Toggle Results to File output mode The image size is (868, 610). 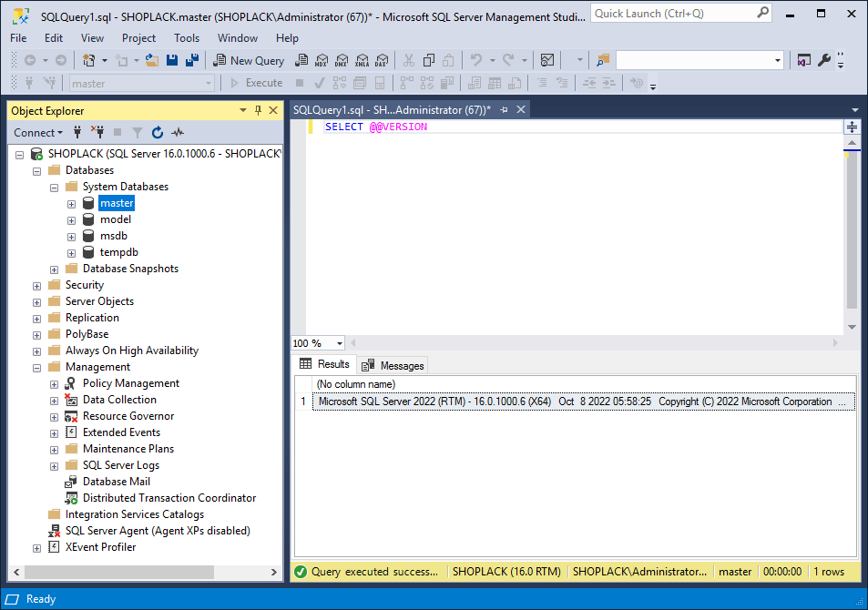[x=515, y=83]
